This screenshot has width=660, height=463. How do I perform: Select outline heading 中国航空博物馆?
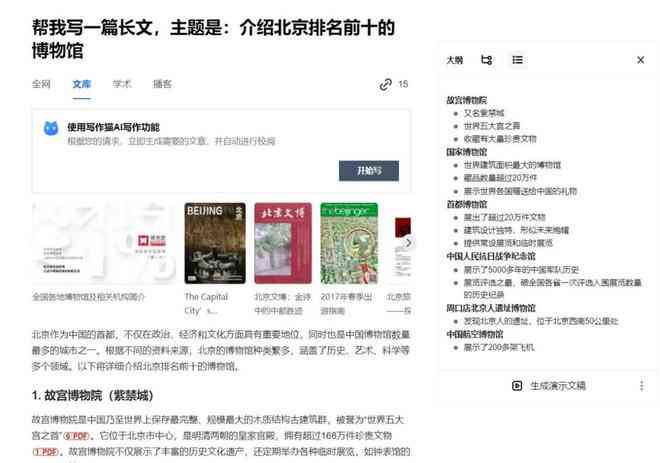pyautogui.click(x=474, y=334)
